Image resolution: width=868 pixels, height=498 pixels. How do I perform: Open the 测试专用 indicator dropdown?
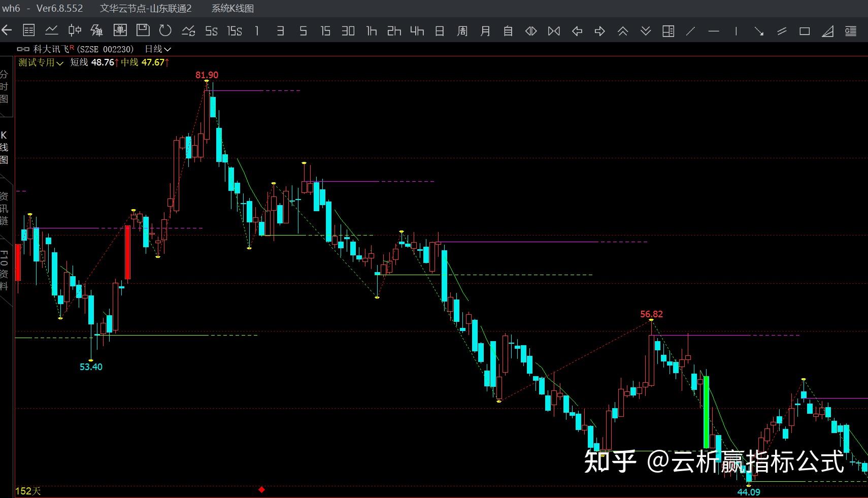coord(41,62)
